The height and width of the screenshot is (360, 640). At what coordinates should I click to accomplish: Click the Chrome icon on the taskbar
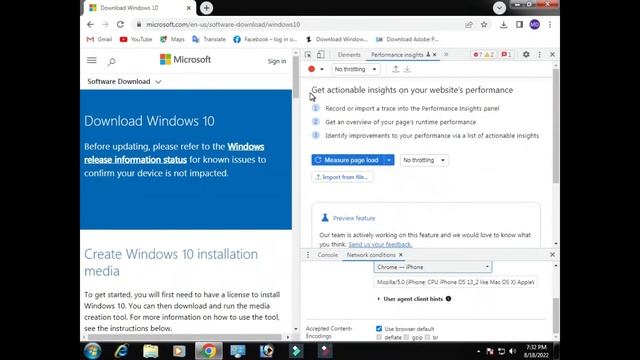[209, 351]
